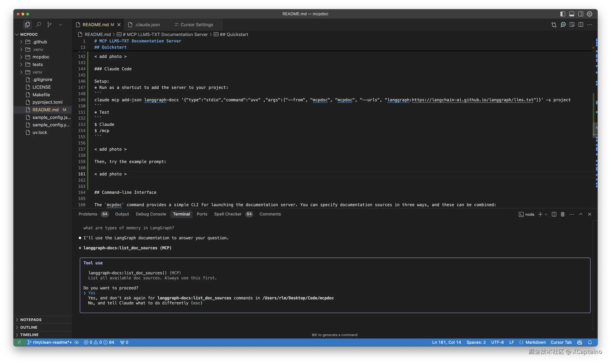The height and width of the screenshot is (364, 611).
Task: Kill the terminal with the trash icon
Action: click(x=562, y=214)
